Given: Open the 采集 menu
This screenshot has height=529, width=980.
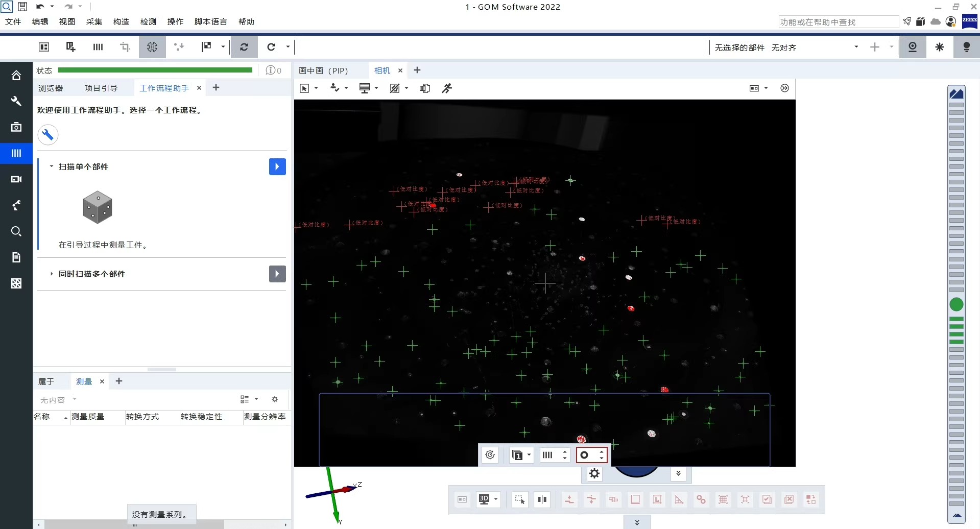Looking at the screenshot, I should (94, 21).
